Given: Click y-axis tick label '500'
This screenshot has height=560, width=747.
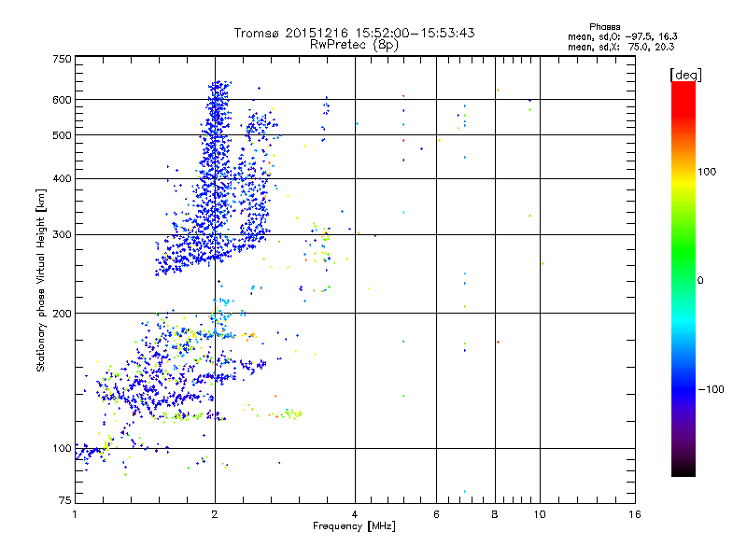Looking at the screenshot, I should point(63,135).
